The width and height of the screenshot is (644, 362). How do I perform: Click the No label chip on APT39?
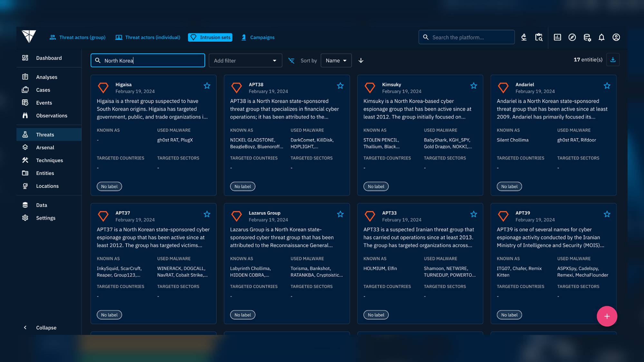tap(509, 315)
